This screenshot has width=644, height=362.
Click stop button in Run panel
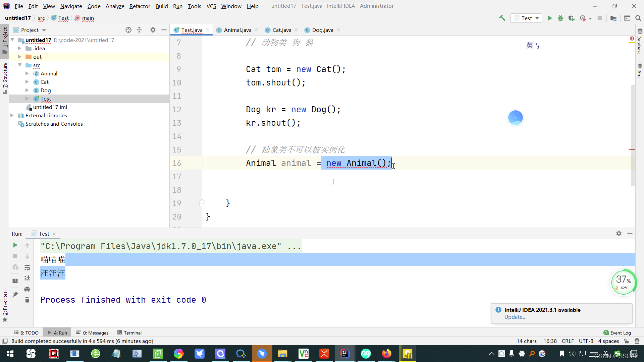click(x=15, y=256)
